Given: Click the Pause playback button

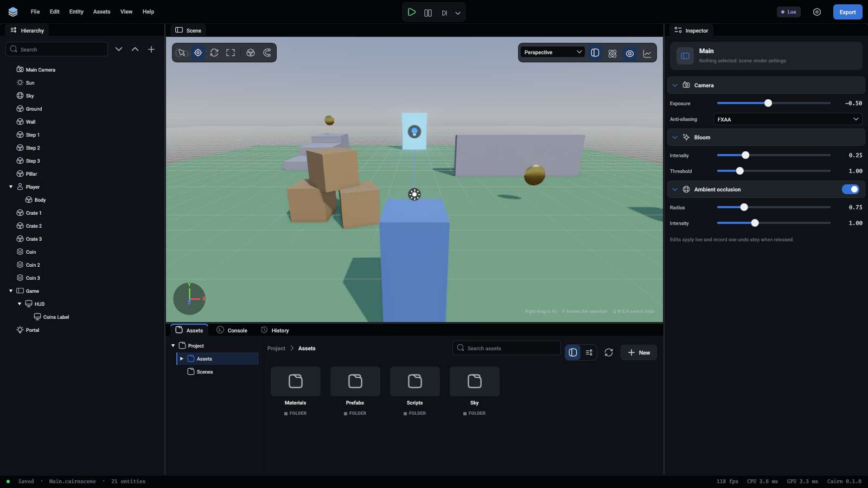Looking at the screenshot, I should pyautogui.click(x=428, y=12).
